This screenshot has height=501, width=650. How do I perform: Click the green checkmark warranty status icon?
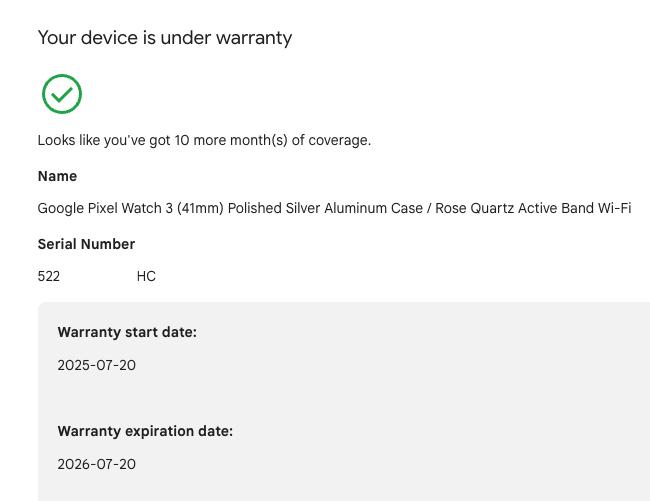[x=62, y=94]
